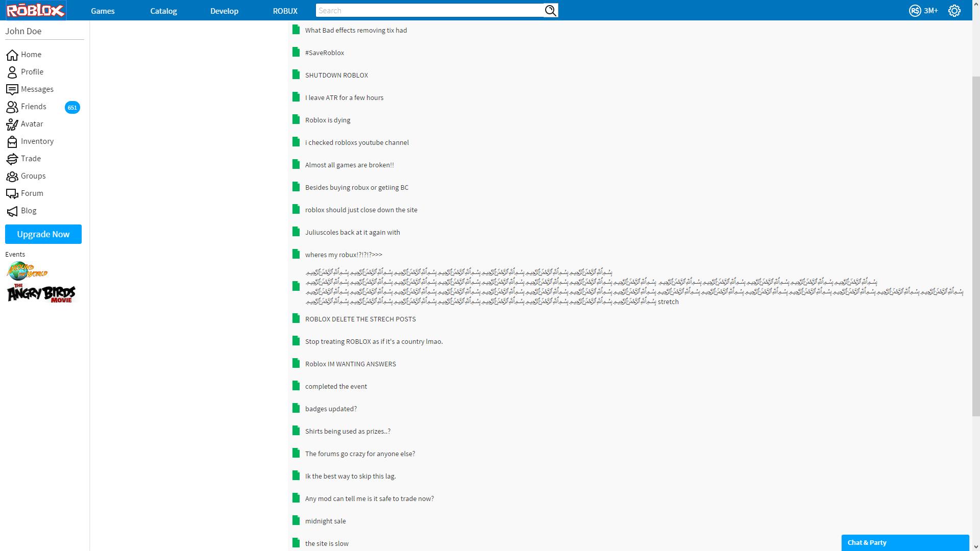
Task: Click green post icon beside the site is slow
Action: pyautogui.click(x=296, y=543)
